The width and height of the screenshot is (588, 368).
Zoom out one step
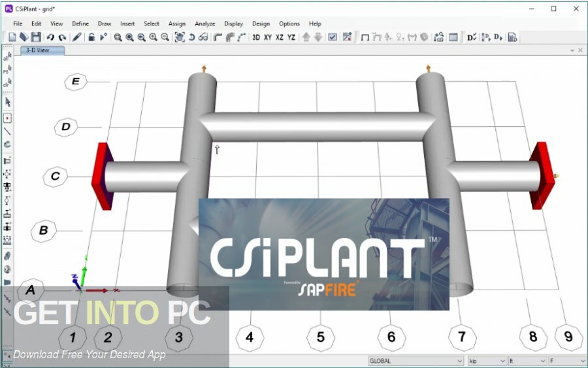click(x=165, y=37)
